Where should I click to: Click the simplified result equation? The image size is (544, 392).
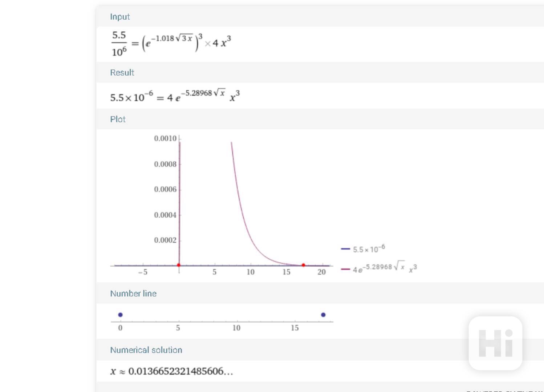pyautogui.click(x=175, y=96)
